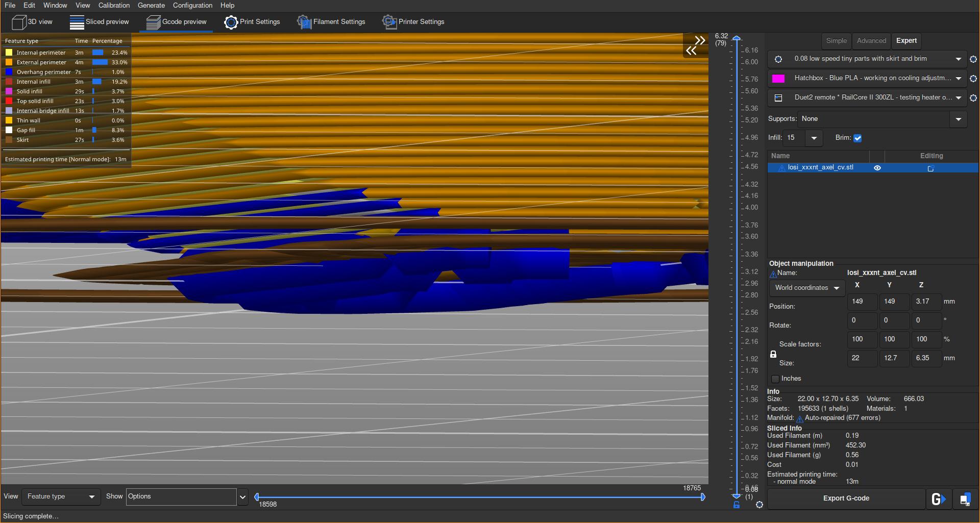Toggle visibility of losi_xxxnt_axel_cv.stl
This screenshot has width=980, height=523.
(x=877, y=167)
